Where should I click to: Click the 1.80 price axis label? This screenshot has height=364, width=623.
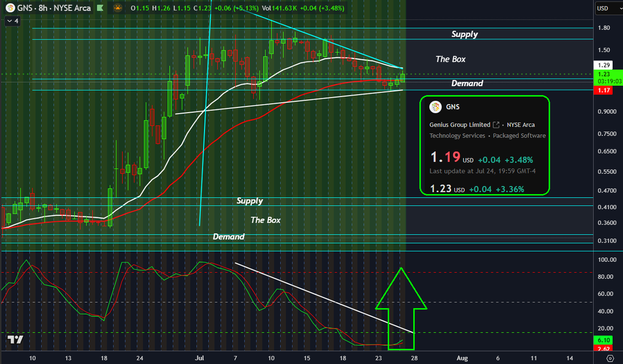(603, 28)
